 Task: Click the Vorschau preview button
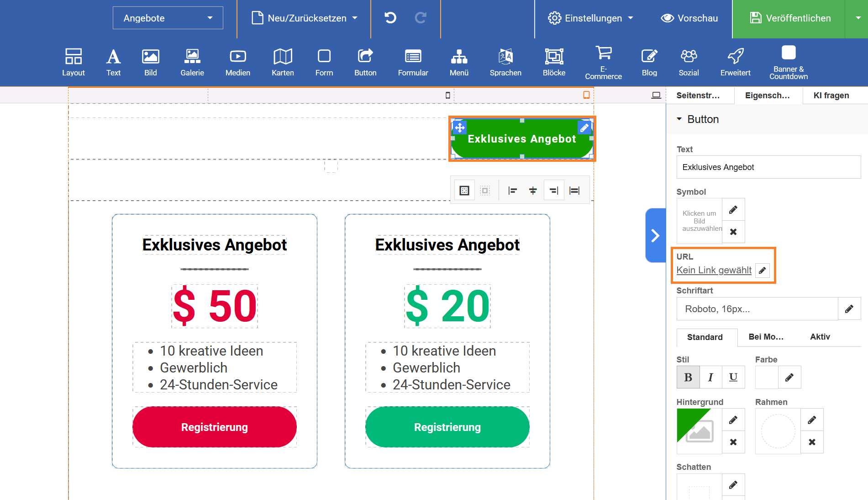[x=689, y=18]
